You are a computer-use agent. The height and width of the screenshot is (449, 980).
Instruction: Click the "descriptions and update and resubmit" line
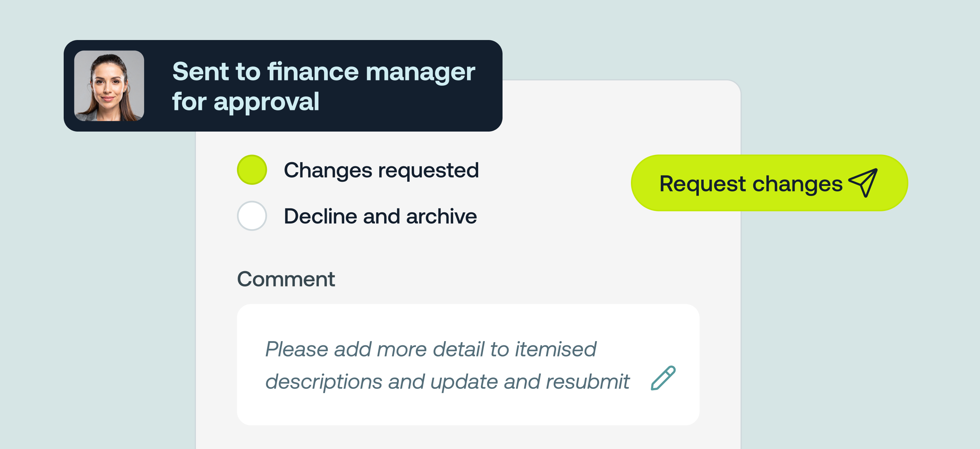pos(447,381)
